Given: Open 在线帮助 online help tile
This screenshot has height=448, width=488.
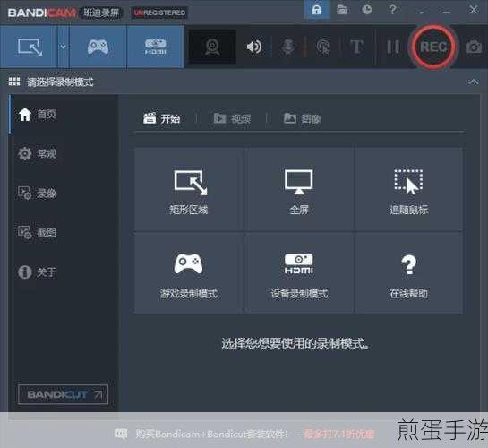Looking at the screenshot, I should coord(408,272).
